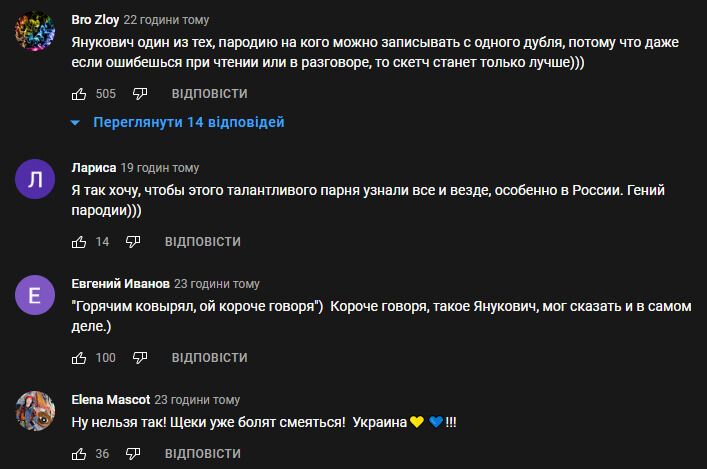Like Elena Mascot's comment
The width and height of the screenshot is (707, 469).
80,454
